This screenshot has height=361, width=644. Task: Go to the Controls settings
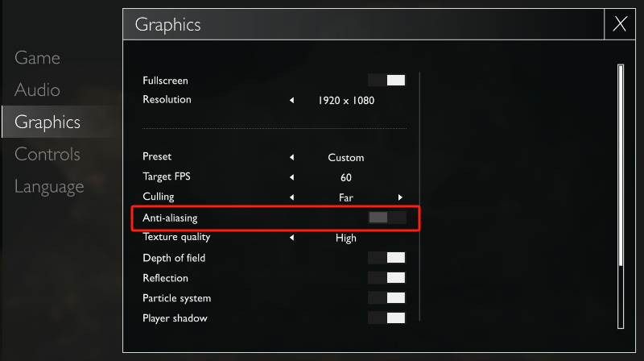[47, 155]
